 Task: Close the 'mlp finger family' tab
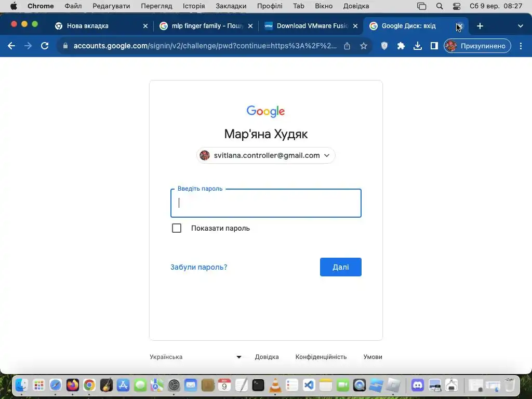coord(250,26)
